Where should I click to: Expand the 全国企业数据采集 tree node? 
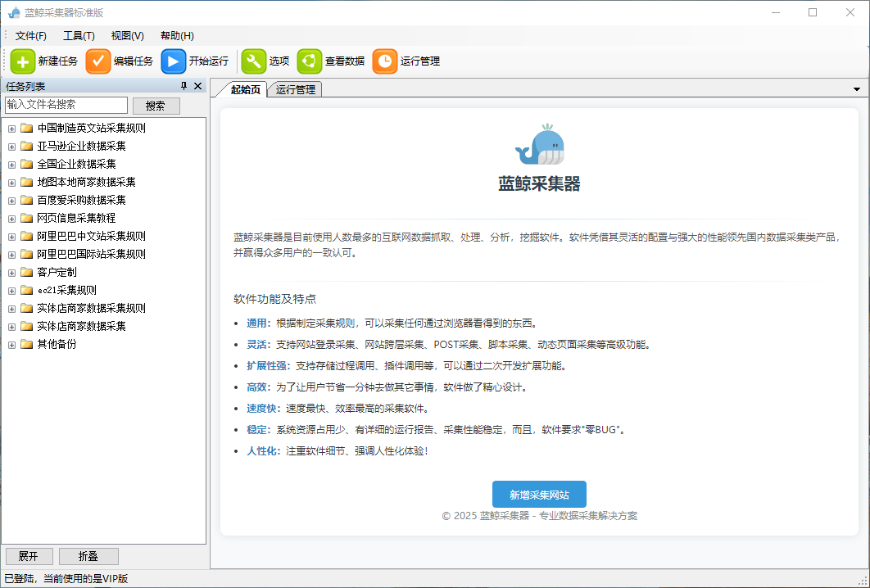tap(11, 165)
